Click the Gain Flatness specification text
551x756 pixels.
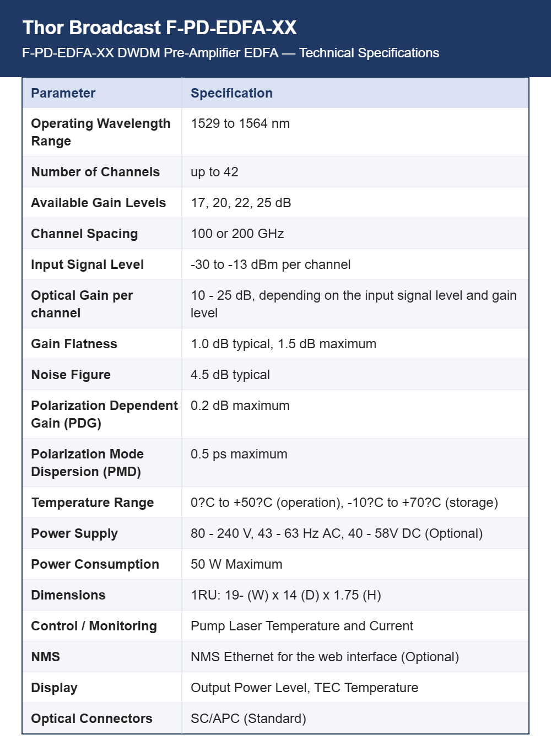tap(283, 344)
